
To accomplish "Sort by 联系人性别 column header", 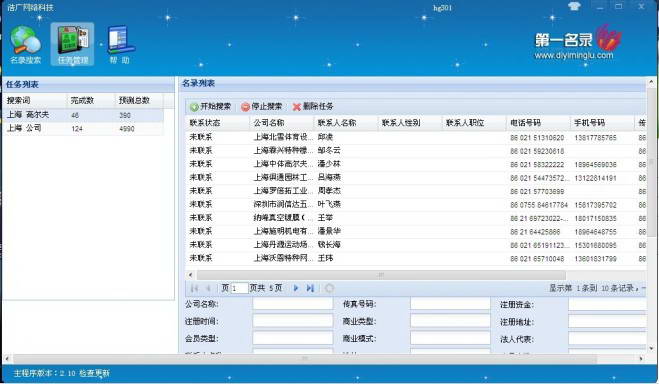I will point(410,123).
